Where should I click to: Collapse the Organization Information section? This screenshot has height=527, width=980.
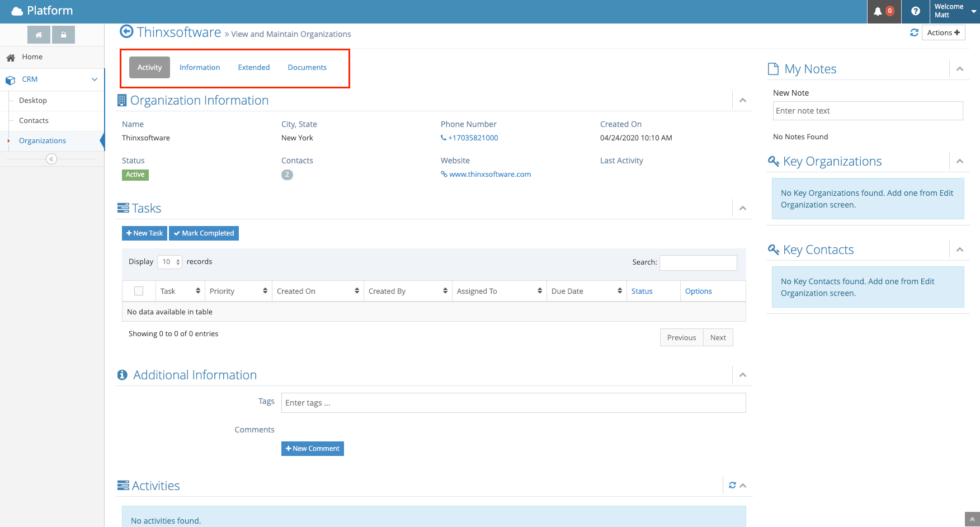[x=743, y=100]
